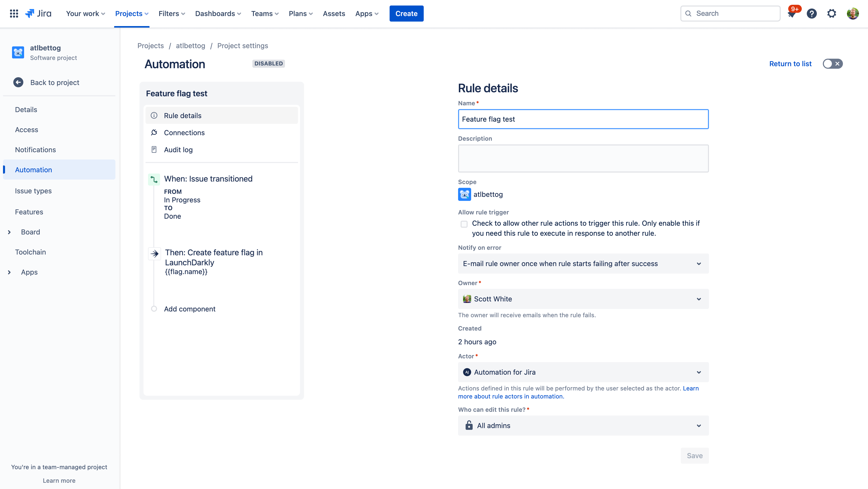Select the Scott White owner thumbnail avatar
Screen dimensions: 868x489
click(467, 299)
